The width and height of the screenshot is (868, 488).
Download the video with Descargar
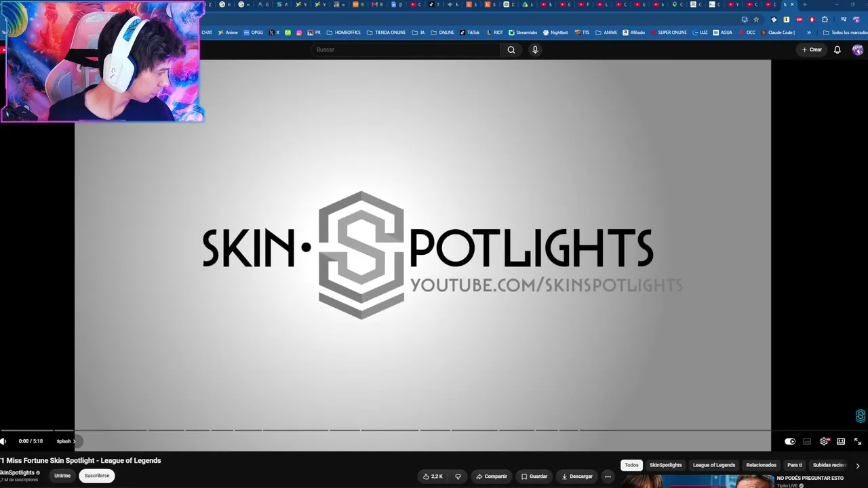click(x=577, y=476)
